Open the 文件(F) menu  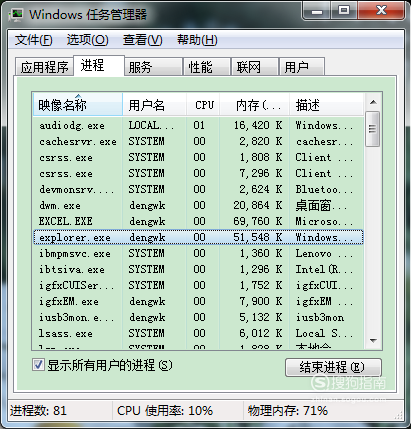tap(34, 40)
